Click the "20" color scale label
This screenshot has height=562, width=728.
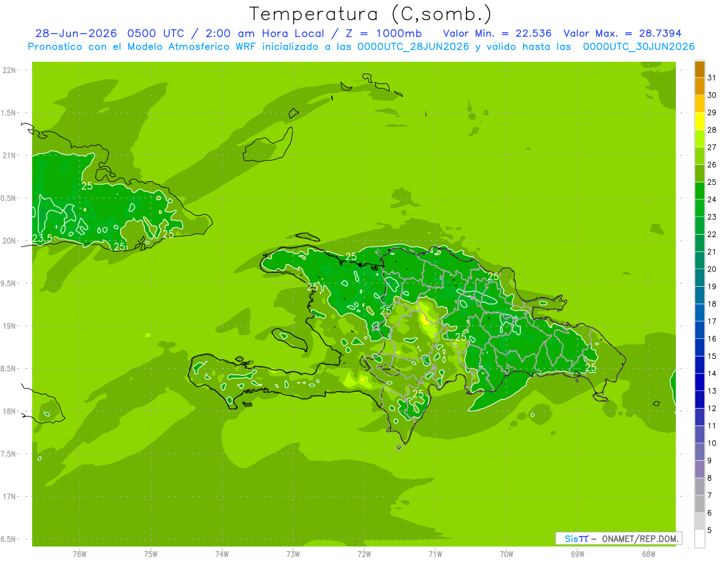pyautogui.click(x=712, y=269)
